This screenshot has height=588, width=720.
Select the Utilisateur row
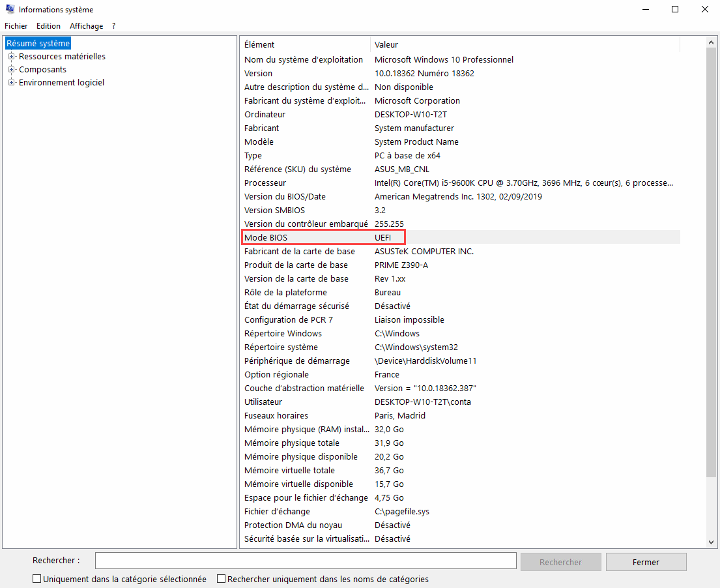tap(461, 402)
